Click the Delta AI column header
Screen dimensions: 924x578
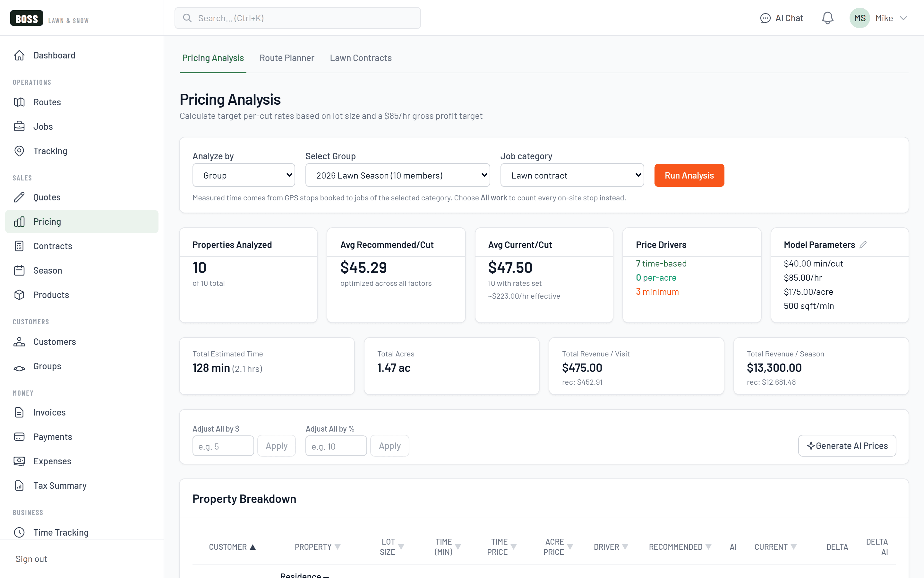pos(877,547)
